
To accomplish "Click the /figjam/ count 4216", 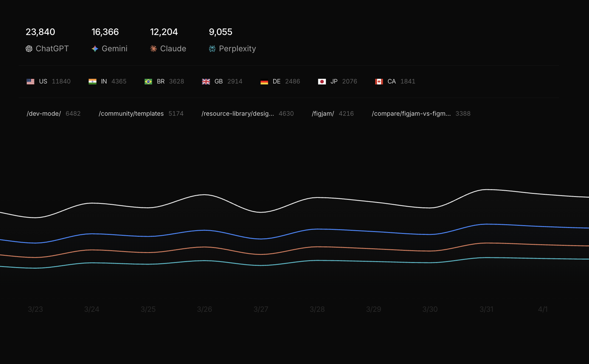I will [346, 114].
